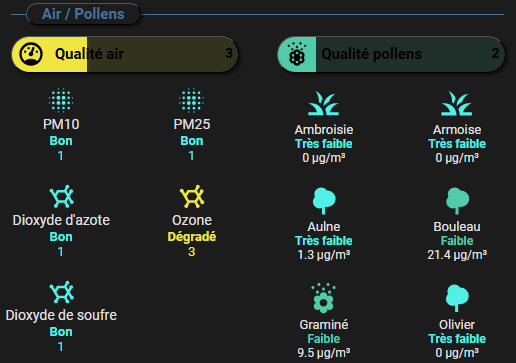Open the Air / Pollens section header
Viewport: 516px width, 363px height.
coord(83,14)
